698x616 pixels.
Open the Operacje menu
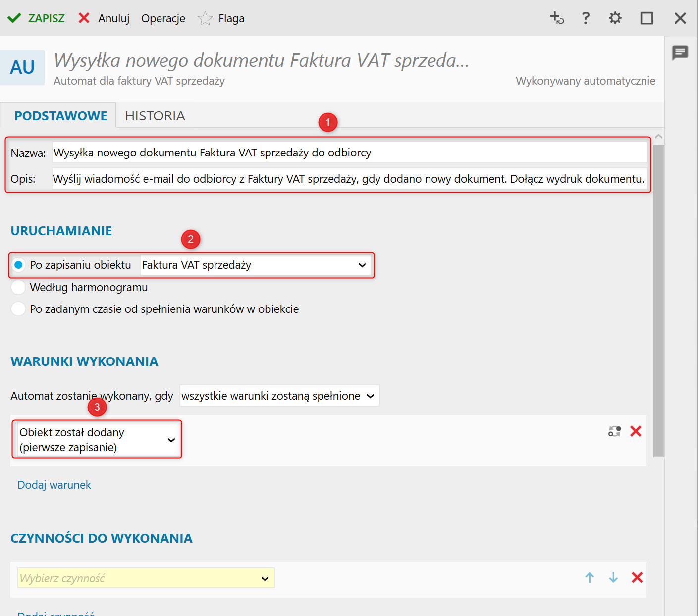coord(163,18)
